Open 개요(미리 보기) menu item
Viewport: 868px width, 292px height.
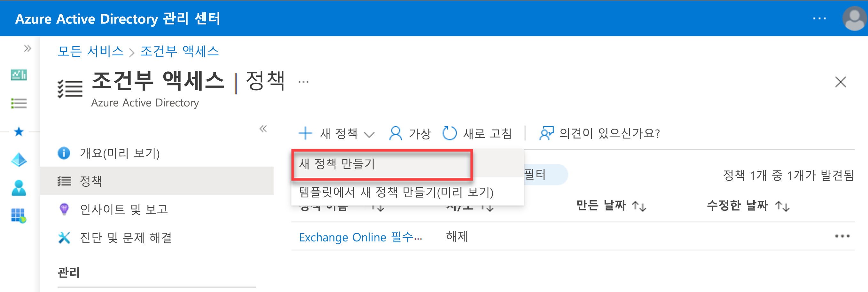(157, 153)
